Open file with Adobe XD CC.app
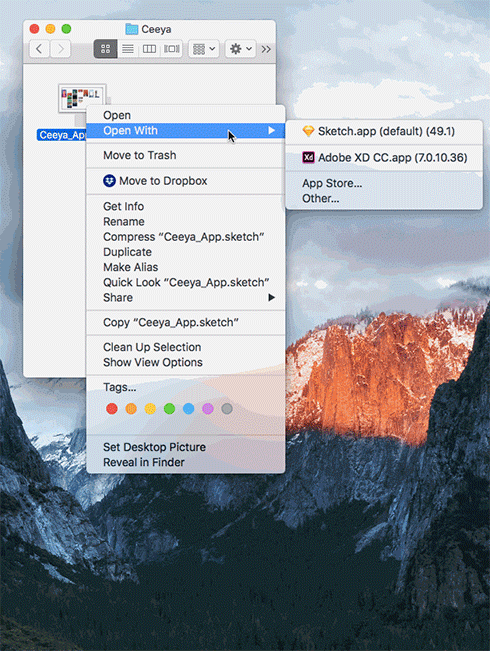 tap(384, 158)
